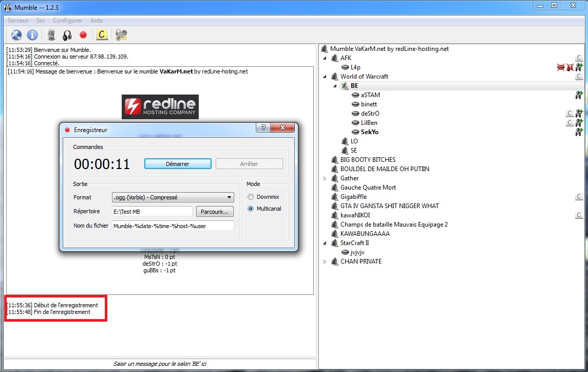The height and width of the screenshot is (372, 588).
Task: Open server information with the blue info icon
Action: click(x=32, y=35)
